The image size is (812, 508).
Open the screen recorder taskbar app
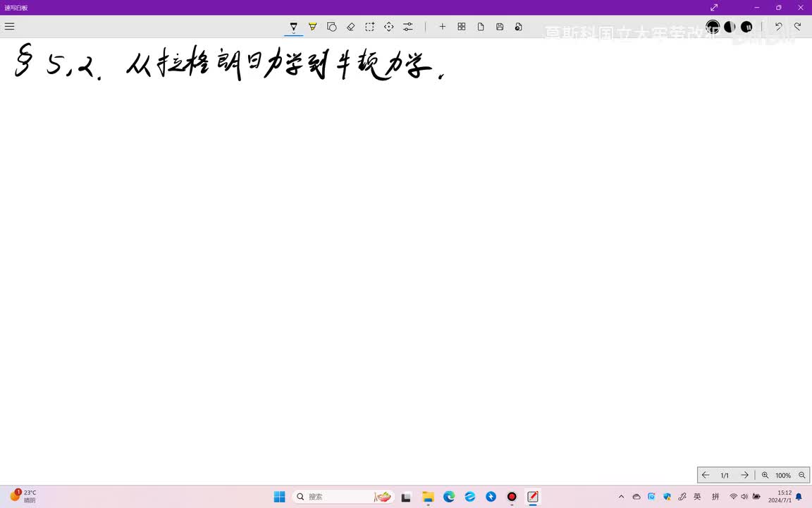[x=512, y=497]
